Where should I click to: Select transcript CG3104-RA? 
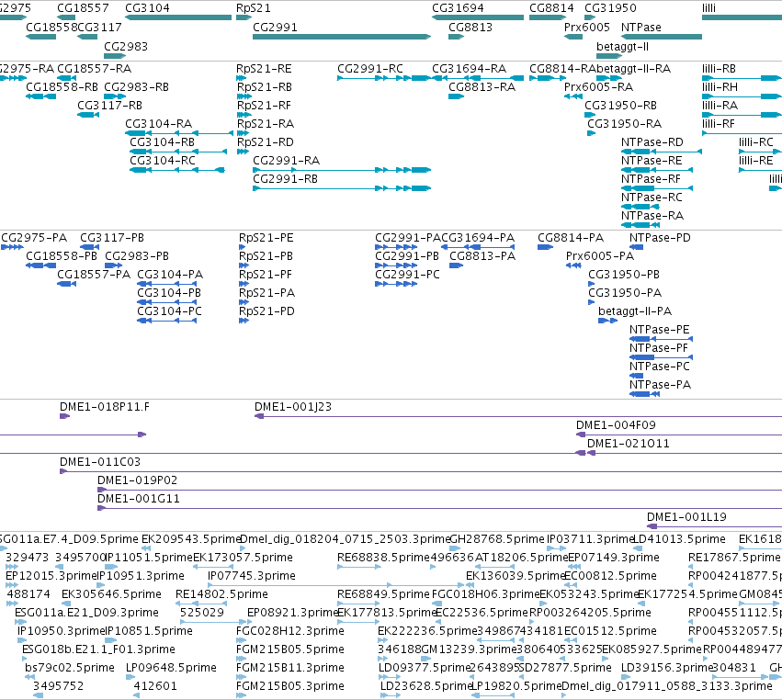(x=159, y=124)
